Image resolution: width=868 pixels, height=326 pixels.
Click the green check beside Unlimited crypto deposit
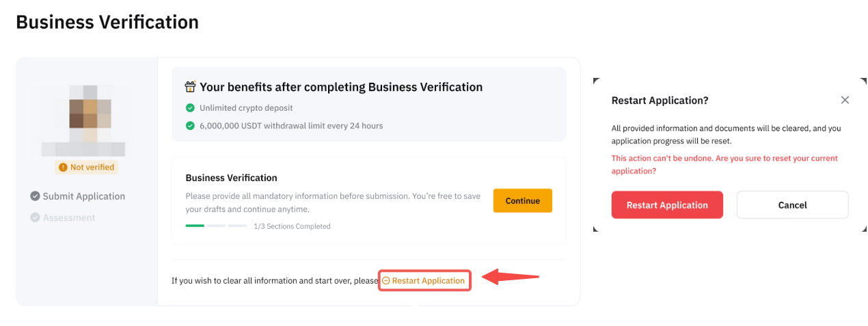(190, 108)
